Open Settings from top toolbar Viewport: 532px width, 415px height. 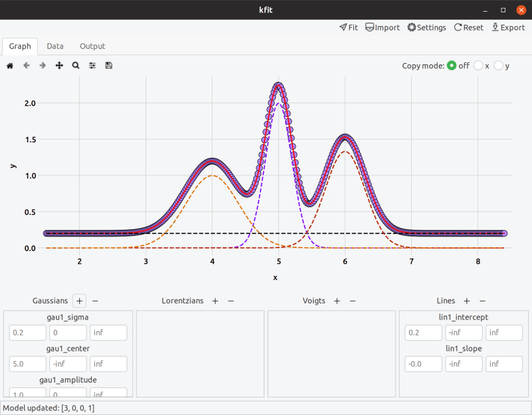427,27
